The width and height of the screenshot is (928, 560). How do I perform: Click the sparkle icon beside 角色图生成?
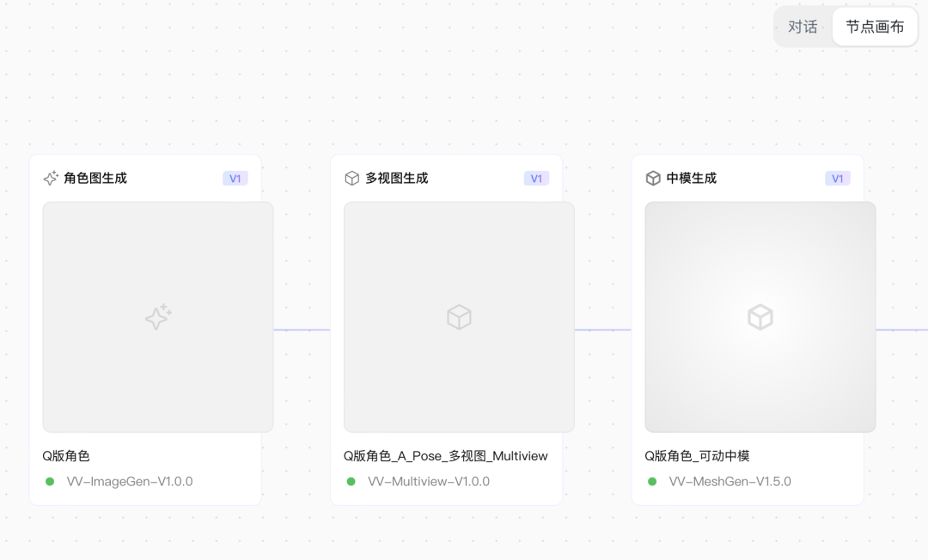click(x=51, y=178)
